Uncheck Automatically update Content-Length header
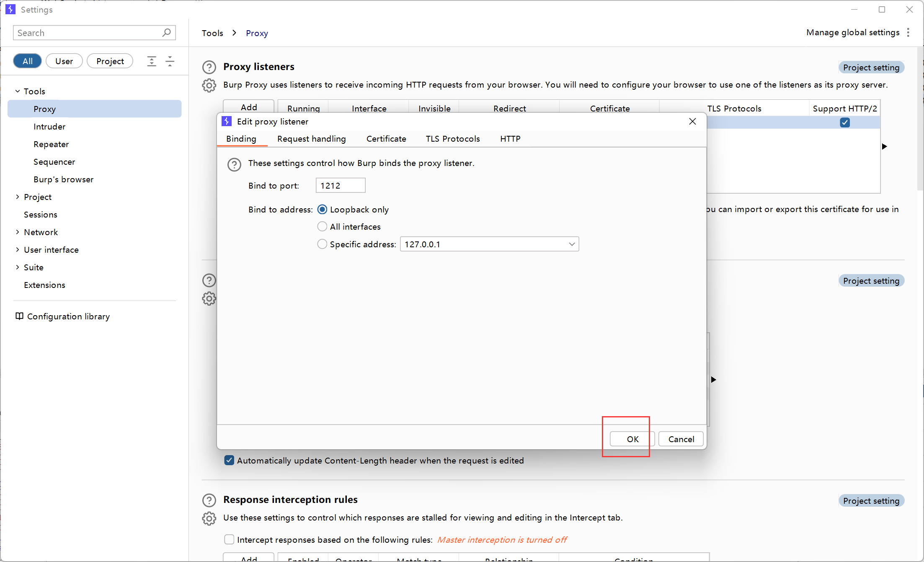This screenshot has height=562, width=924. point(229,461)
